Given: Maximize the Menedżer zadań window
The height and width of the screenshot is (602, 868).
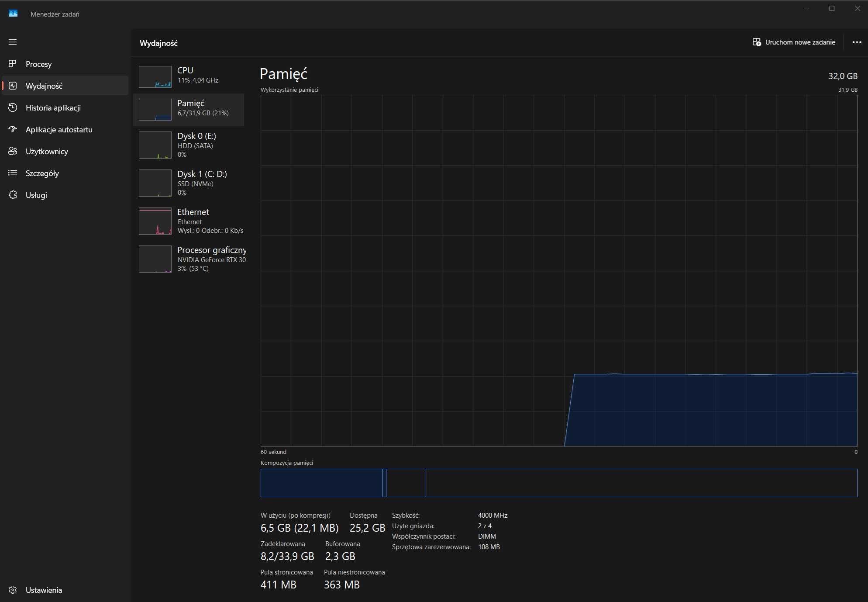Looking at the screenshot, I should pyautogui.click(x=832, y=8).
